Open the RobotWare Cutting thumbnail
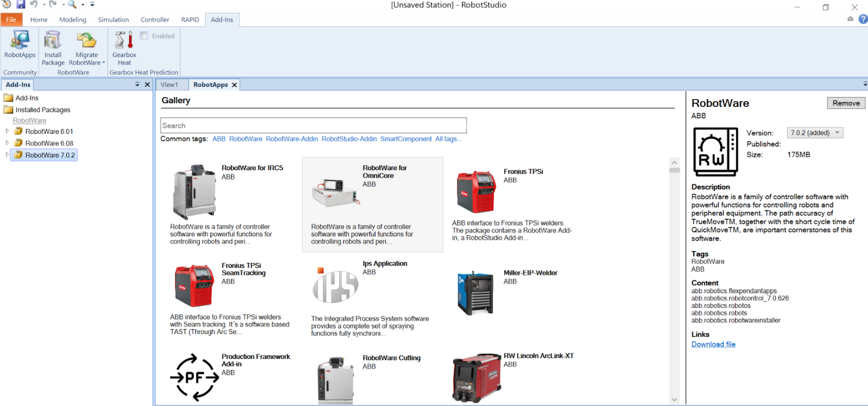This screenshot has height=406, width=868. tap(335, 380)
